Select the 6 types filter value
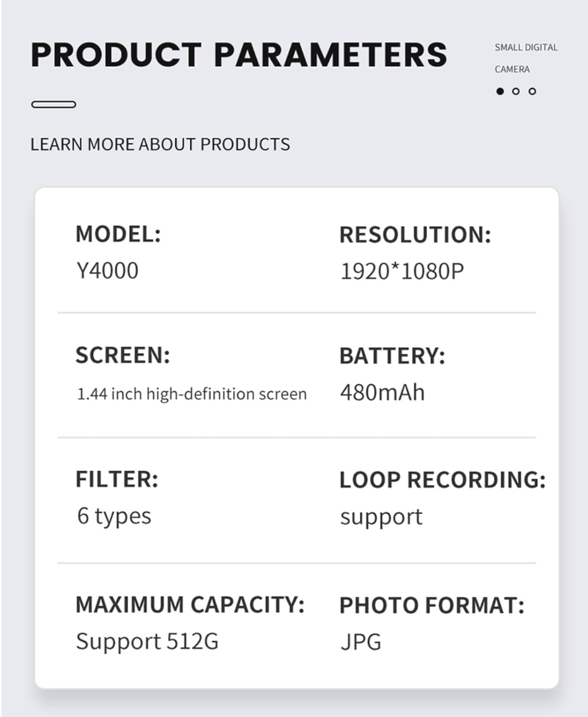588x717 pixels. 114,516
